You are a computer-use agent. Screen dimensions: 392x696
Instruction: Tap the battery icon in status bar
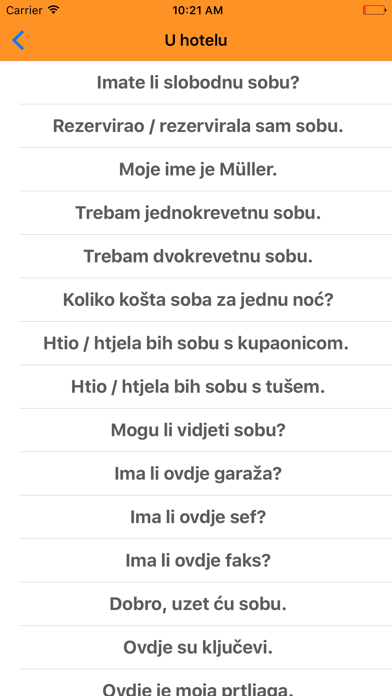[374, 10]
